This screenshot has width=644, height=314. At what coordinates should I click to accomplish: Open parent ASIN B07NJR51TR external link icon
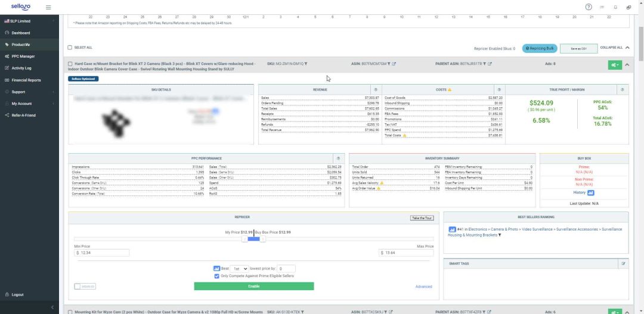tap(490, 64)
